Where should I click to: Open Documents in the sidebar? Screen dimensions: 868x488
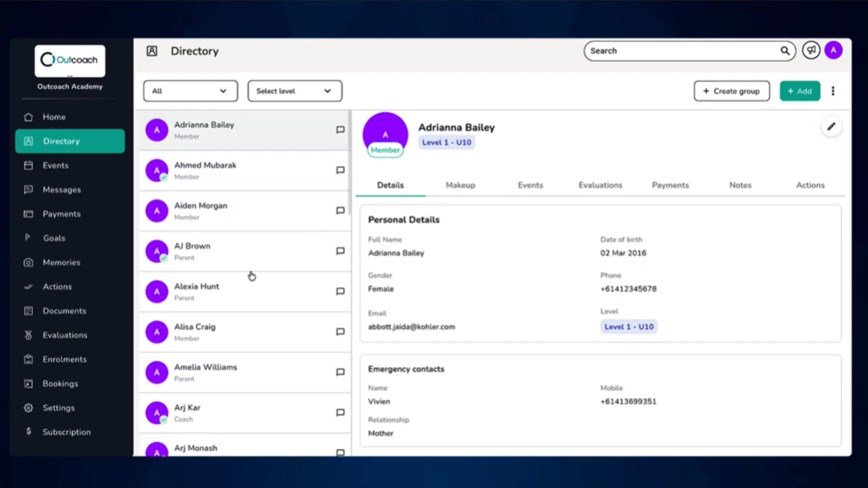tap(70, 311)
